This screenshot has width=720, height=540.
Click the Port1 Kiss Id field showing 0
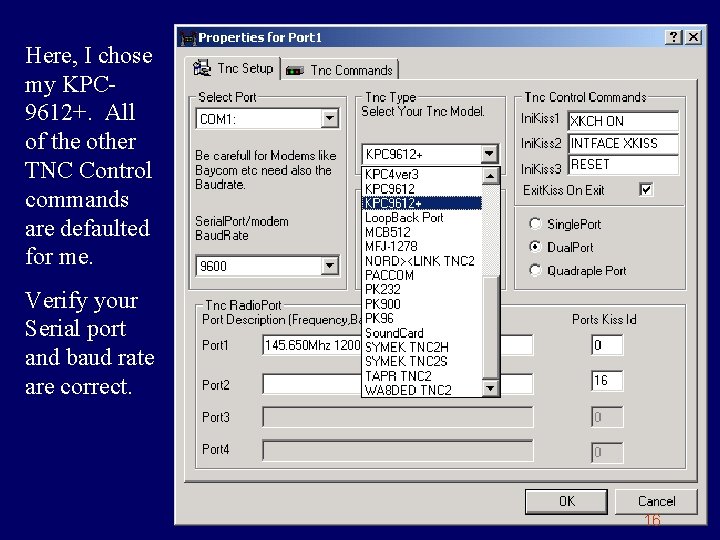[x=607, y=345]
